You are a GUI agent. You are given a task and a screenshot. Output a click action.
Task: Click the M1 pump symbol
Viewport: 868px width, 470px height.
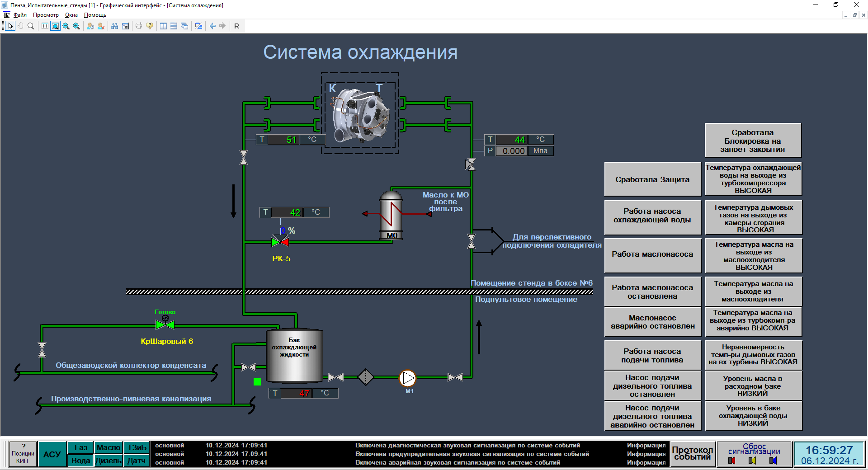(x=407, y=378)
